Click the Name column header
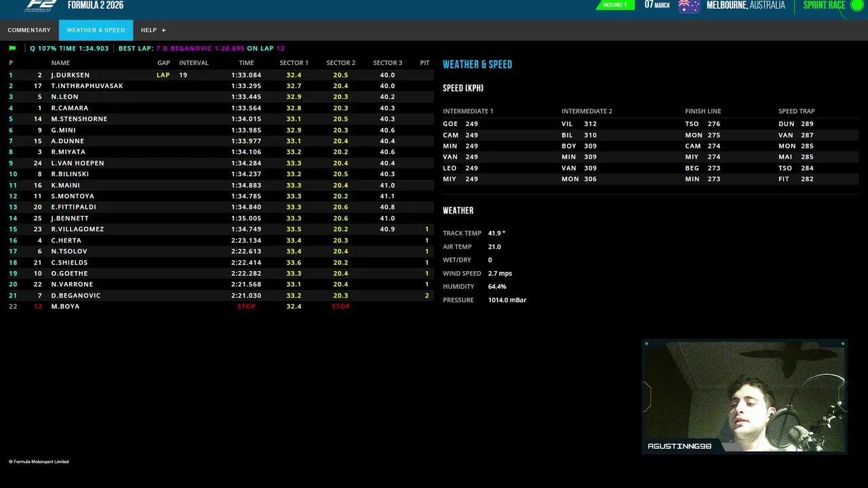The width and height of the screenshot is (868, 488). (60, 63)
